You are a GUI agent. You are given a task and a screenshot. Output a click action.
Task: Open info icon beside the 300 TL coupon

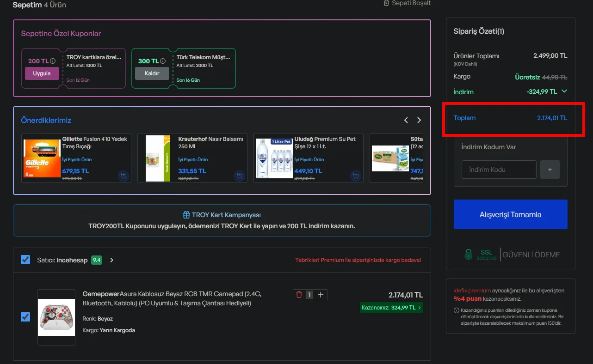pos(163,61)
